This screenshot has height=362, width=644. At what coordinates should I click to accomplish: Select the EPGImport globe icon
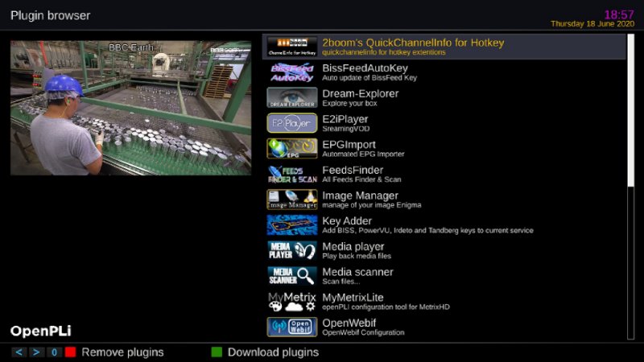tap(292, 149)
